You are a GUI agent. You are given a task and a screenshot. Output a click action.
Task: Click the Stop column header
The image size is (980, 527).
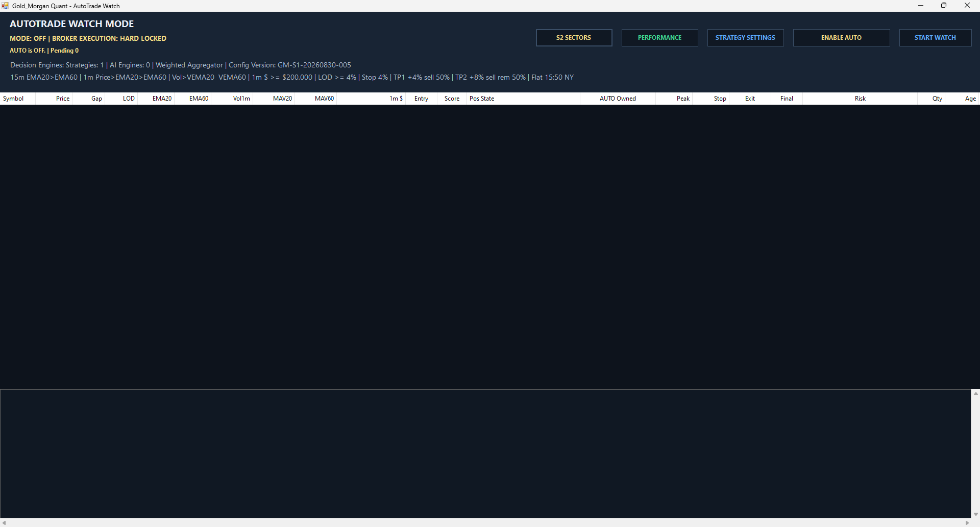(711, 99)
